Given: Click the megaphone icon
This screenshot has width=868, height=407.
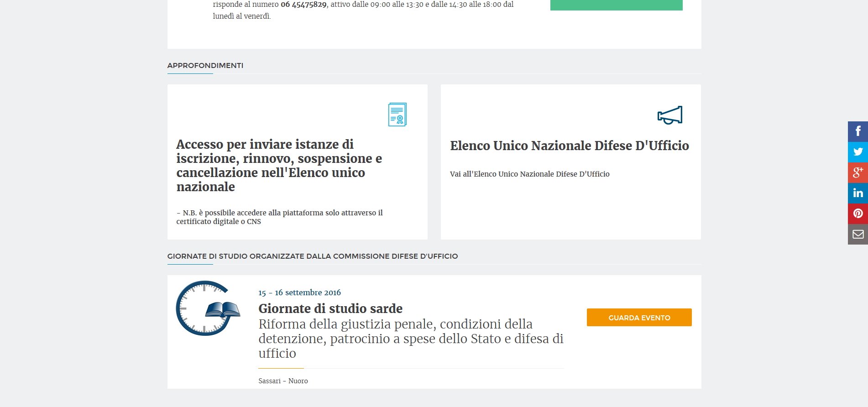Looking at the screenshot, I should click(670, 115).
